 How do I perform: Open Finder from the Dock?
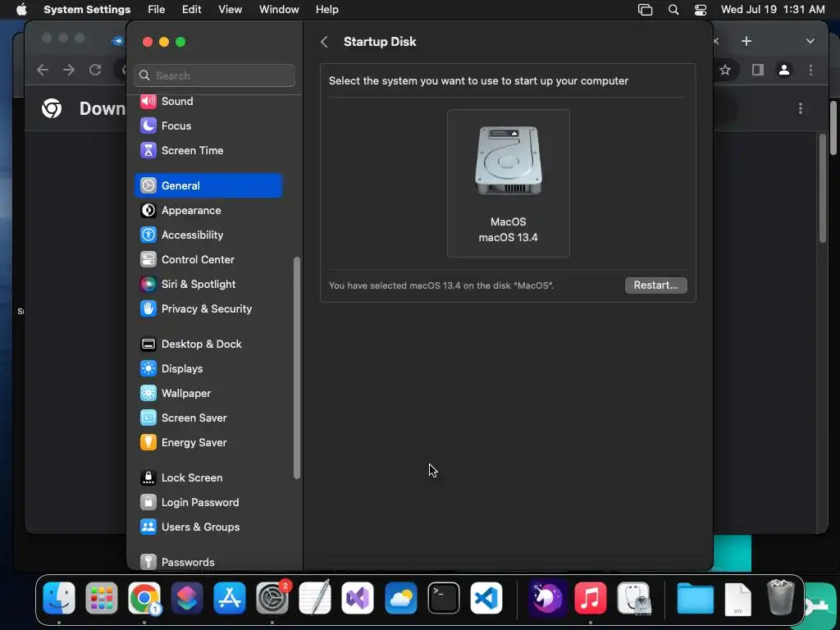click(x=59, y=598)
